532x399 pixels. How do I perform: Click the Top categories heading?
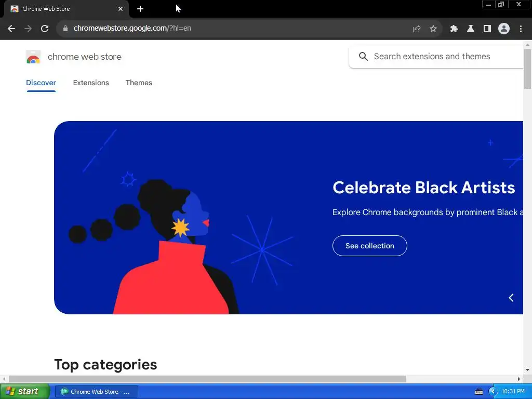(x=105, y=365)
